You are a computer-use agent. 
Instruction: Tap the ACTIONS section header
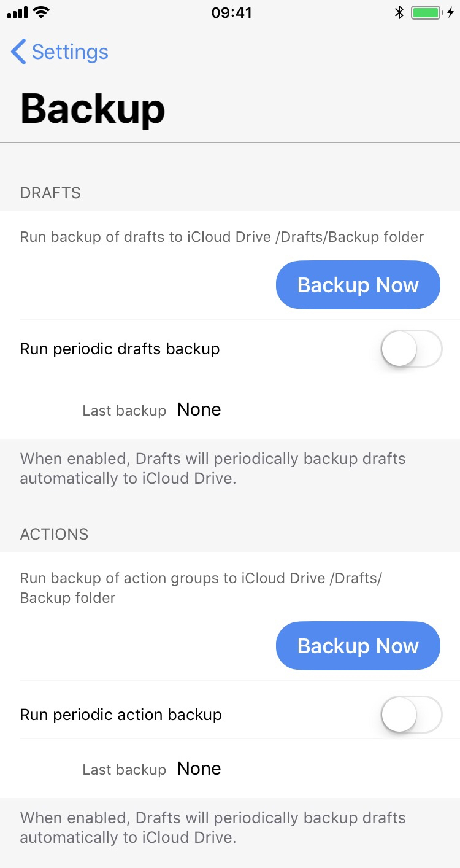point(54,534)
